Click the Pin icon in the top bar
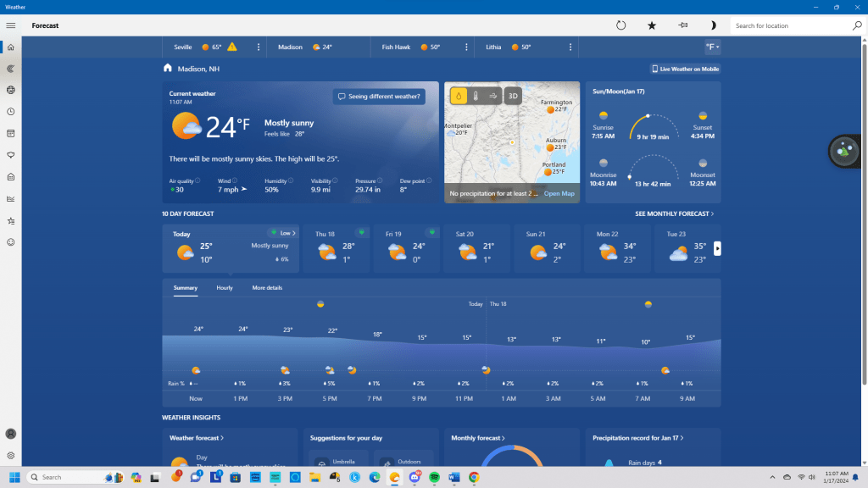 tap(683, 25)
